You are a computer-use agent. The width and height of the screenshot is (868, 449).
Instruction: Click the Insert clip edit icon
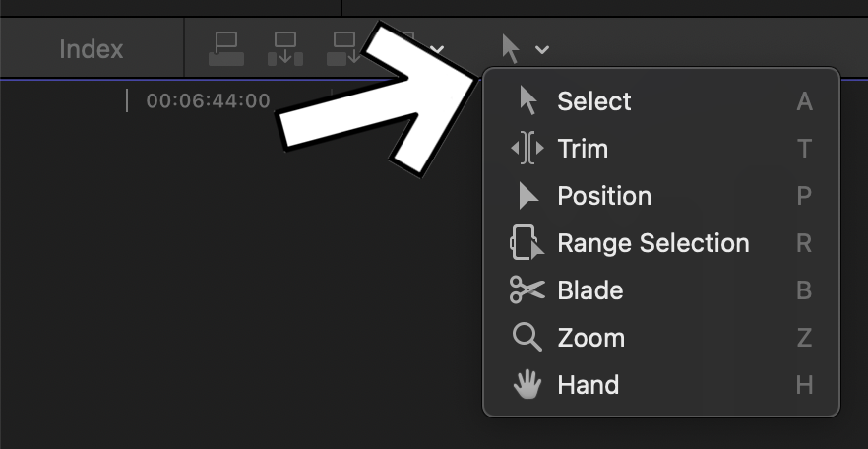coord(285,48)
